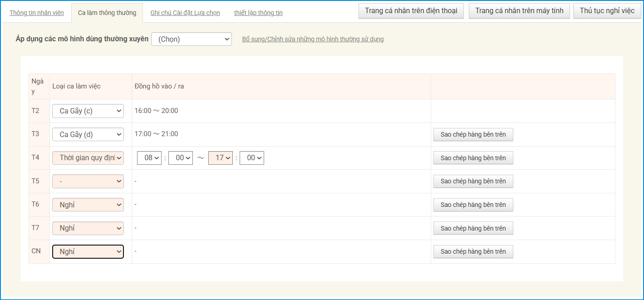Open the thiết lập thông tin tab
The width and height of the screenshot is (644, 300).
pyautogui.click(x=258, y=13)
